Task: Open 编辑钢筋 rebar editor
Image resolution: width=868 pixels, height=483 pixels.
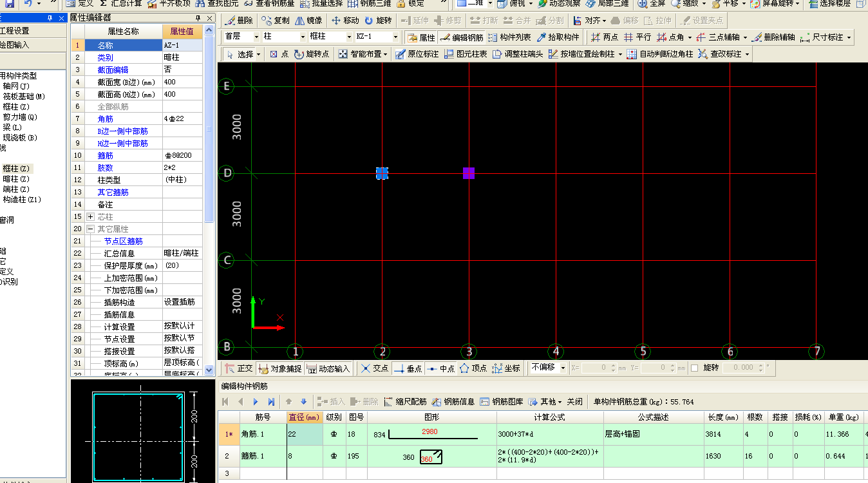Action: (462, 37)
